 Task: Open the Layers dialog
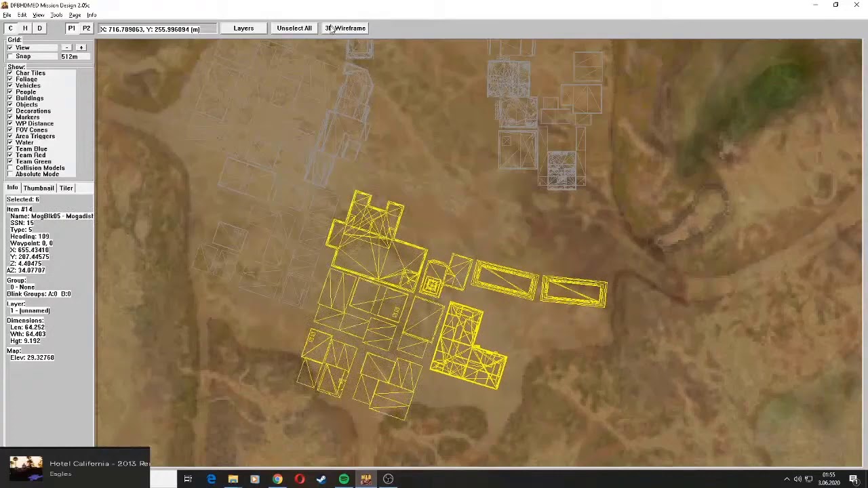(x=243, y=28)
